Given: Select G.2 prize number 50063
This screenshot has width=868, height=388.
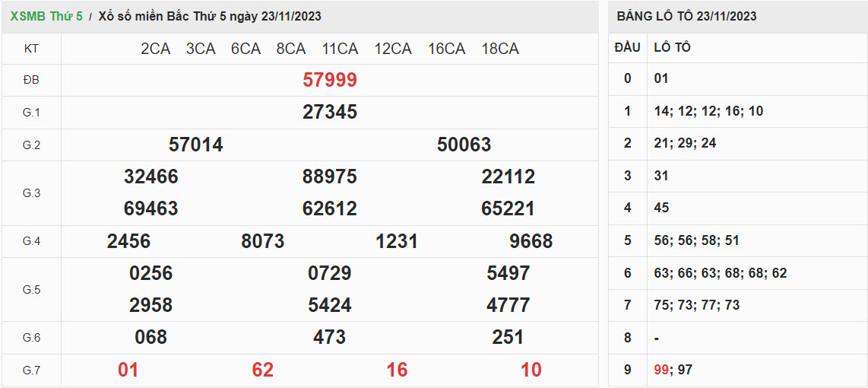Looking at the screenshot, I should point(464,145).
